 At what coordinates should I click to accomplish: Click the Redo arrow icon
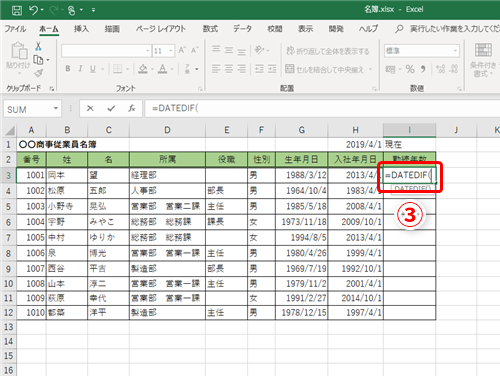click(x=54, y=10)
